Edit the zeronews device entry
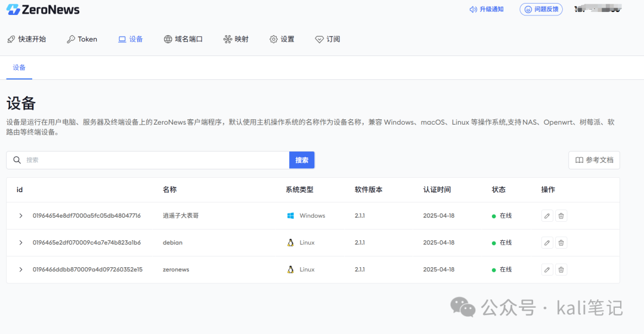644x334 pixels. coord(547,270)
